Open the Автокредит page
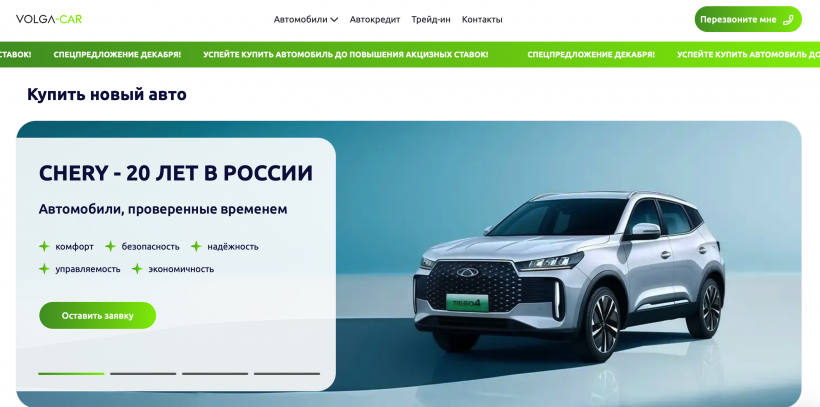The width and height of the screenshot is (820, 407). tap(375, 19)
